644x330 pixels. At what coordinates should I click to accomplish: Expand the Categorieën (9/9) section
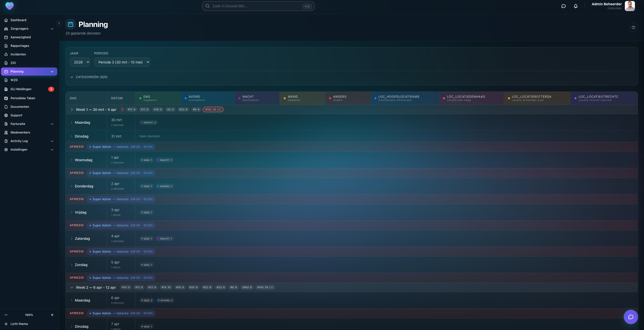pyautogui.click(x=89, y=77)
